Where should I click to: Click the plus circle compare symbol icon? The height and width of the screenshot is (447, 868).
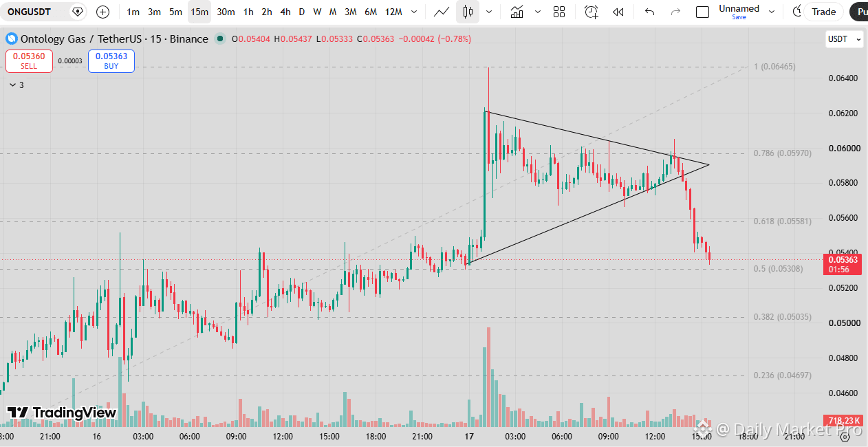[102, 12]
